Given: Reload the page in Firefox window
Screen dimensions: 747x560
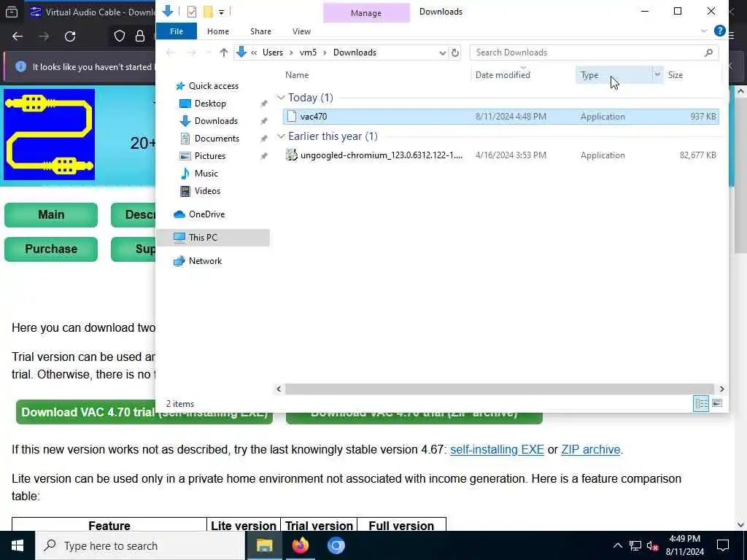Looking at the screenshot, I should coord(70,36).
